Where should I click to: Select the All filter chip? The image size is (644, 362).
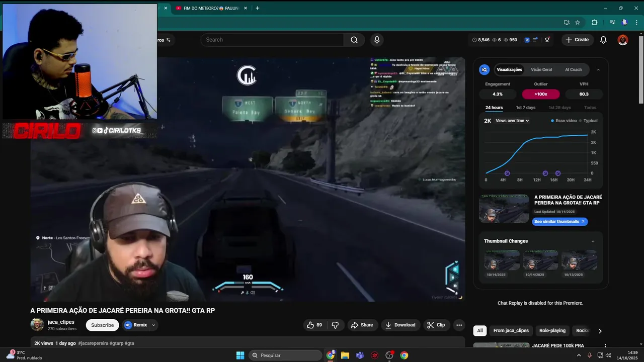pyautogui.click(x=480, y=331)
